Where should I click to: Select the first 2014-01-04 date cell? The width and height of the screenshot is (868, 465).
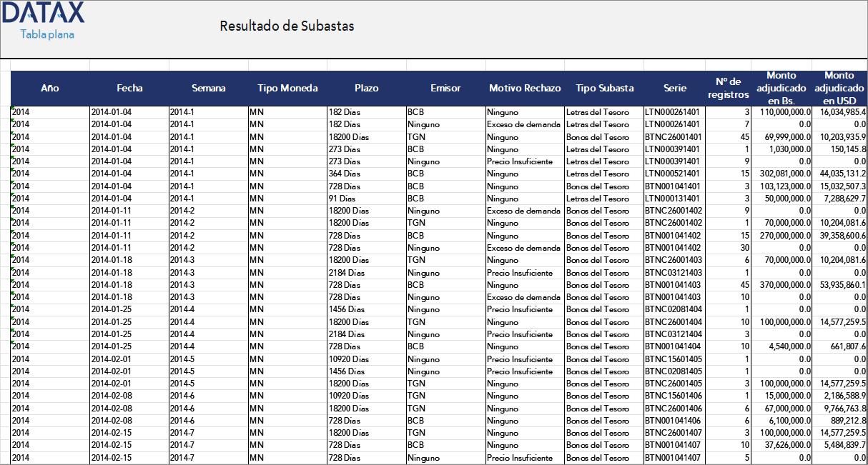114,112
